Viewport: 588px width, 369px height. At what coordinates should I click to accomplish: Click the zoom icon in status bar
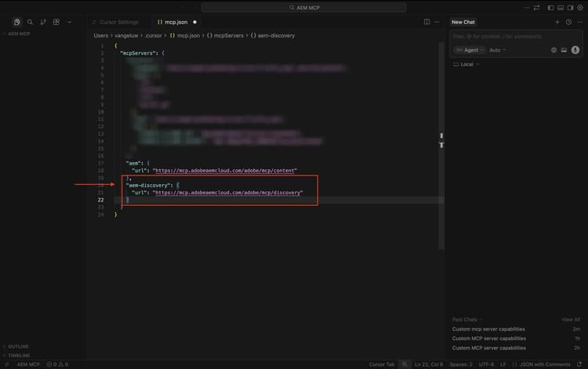coord(405,364)
